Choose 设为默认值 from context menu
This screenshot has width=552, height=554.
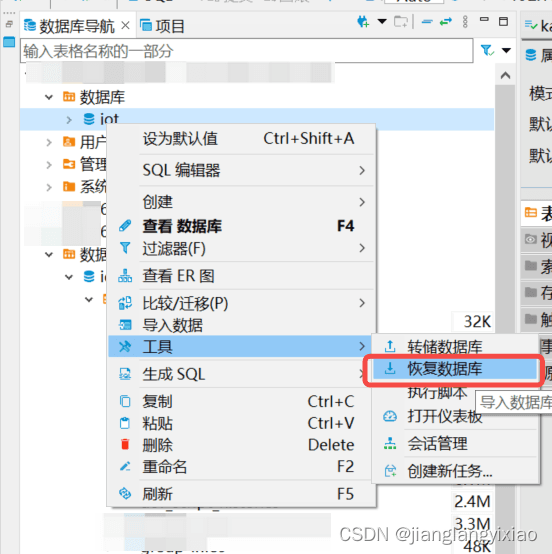click(x=242, y=138)
